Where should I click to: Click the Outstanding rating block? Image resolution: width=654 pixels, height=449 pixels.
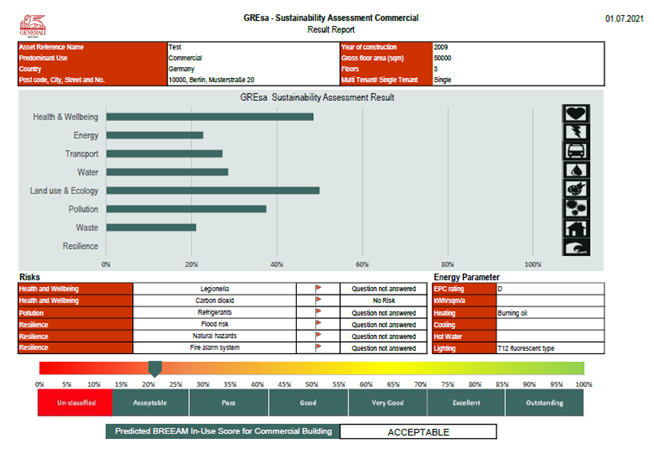click(x=544, y=403)
